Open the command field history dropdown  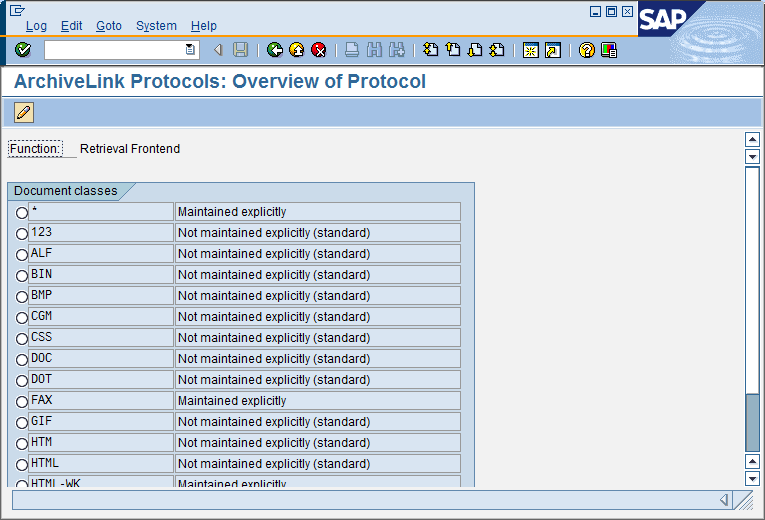190,50
